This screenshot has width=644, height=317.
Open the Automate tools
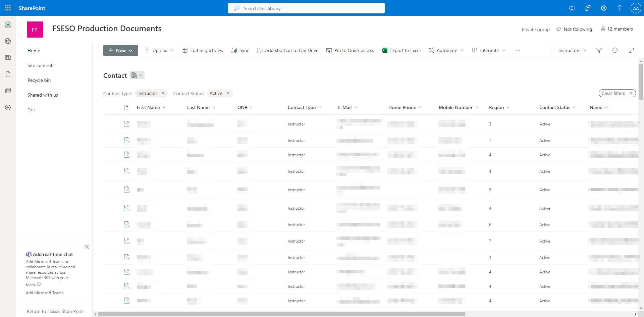[x=446, y=50]
